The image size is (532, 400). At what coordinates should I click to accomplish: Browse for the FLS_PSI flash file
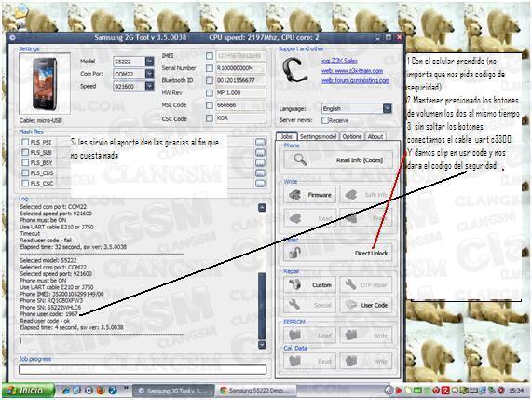click(x=260, y=142)
